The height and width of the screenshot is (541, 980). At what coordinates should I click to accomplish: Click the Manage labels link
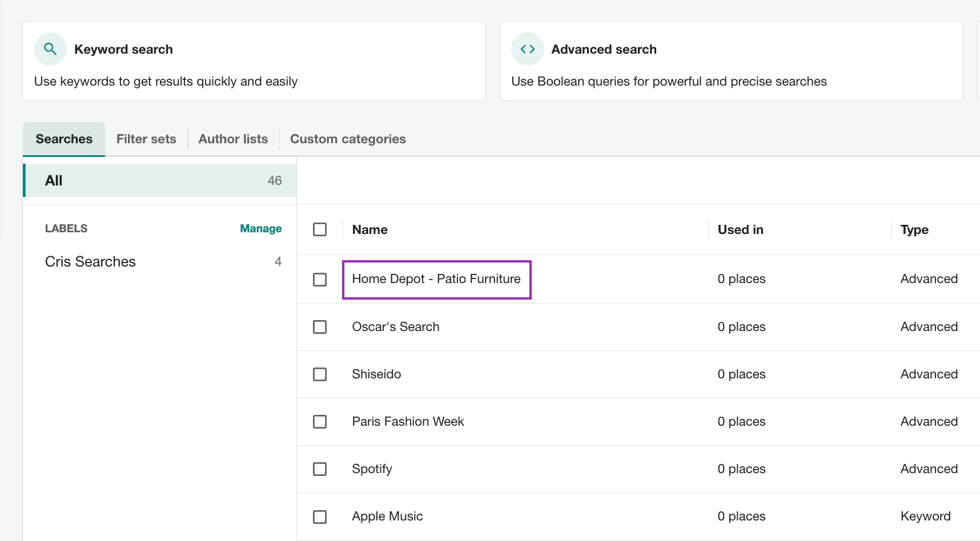(260, 228)
